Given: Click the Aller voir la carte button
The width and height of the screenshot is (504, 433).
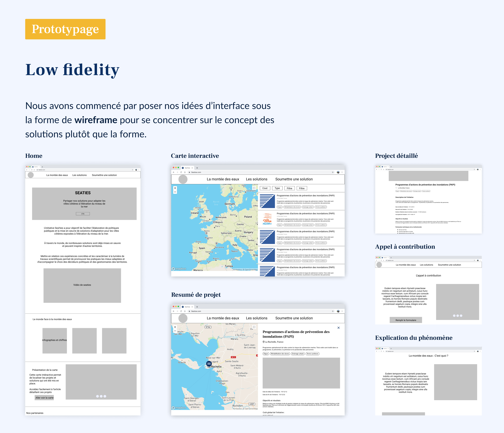Looking at the screenshot, I should click(x=44, y=398).
